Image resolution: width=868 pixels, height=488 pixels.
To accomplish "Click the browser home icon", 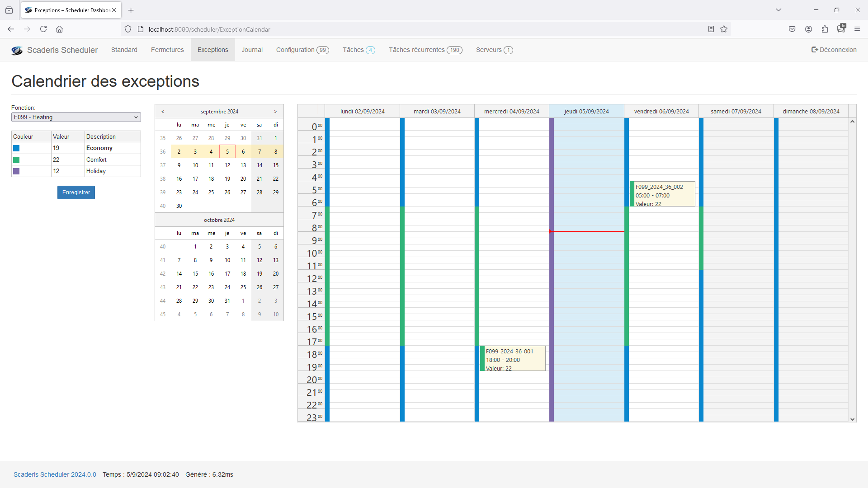I will tap(59, 29).
